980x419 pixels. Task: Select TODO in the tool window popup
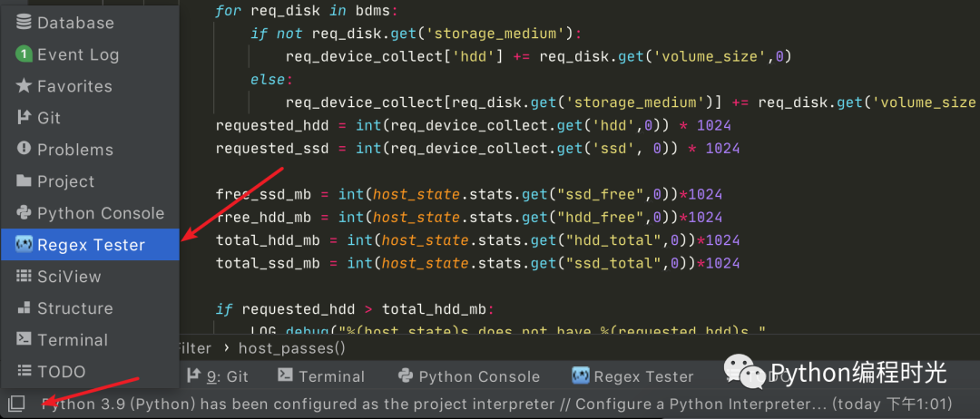61,372
